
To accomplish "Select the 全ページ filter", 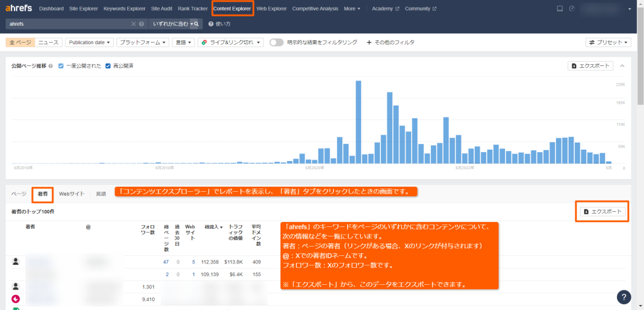I will pyautogui.click(x=20, y=42).
